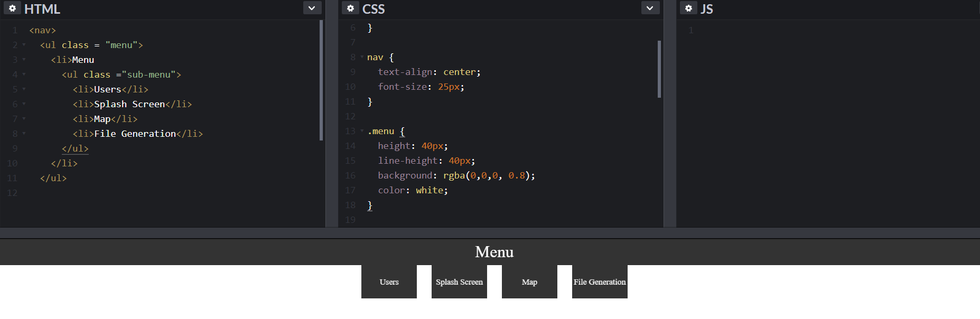The width and height of the screenshot is (980, 319).
Task: Click CSS line number 19
Action: tap(350, 220)
